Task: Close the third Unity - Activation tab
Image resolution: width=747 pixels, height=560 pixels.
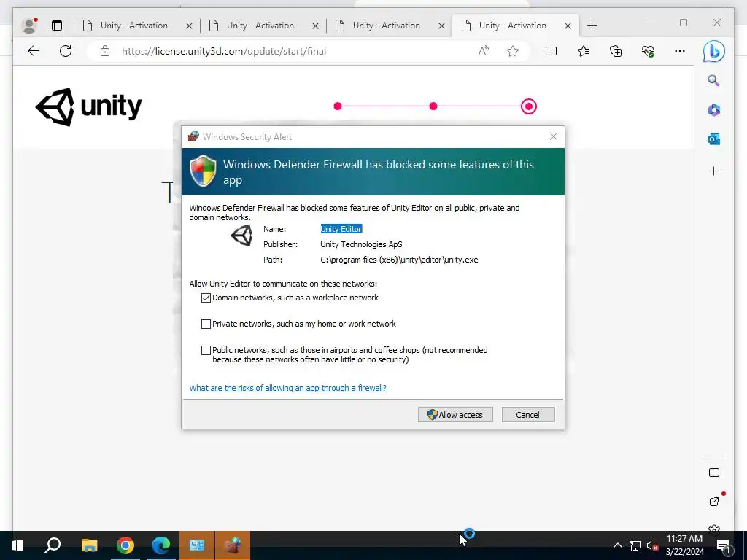Action: pyautogui.click(x=441, y=26)
